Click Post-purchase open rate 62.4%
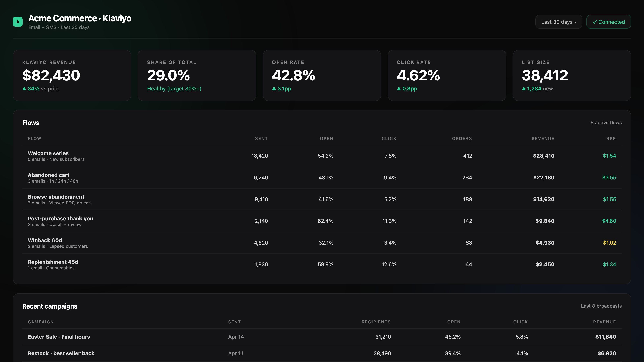This screenshot has height=362, width=644. coord(325,221)
